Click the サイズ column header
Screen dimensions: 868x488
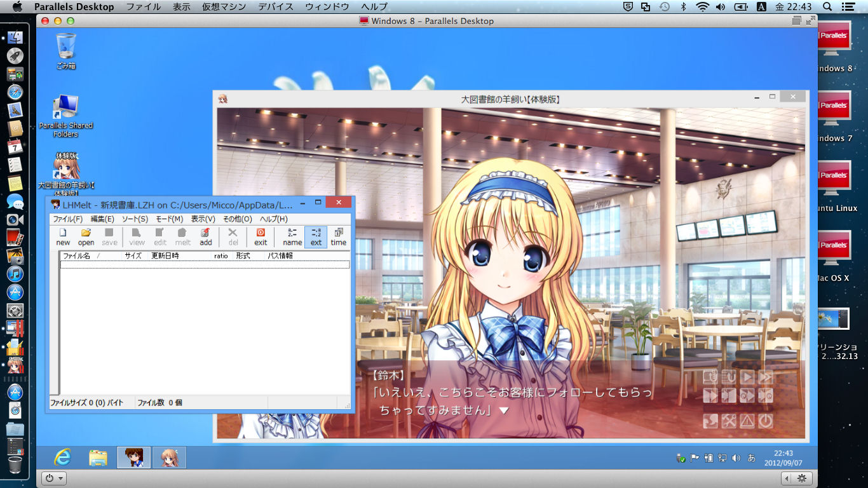pos(135,255)
